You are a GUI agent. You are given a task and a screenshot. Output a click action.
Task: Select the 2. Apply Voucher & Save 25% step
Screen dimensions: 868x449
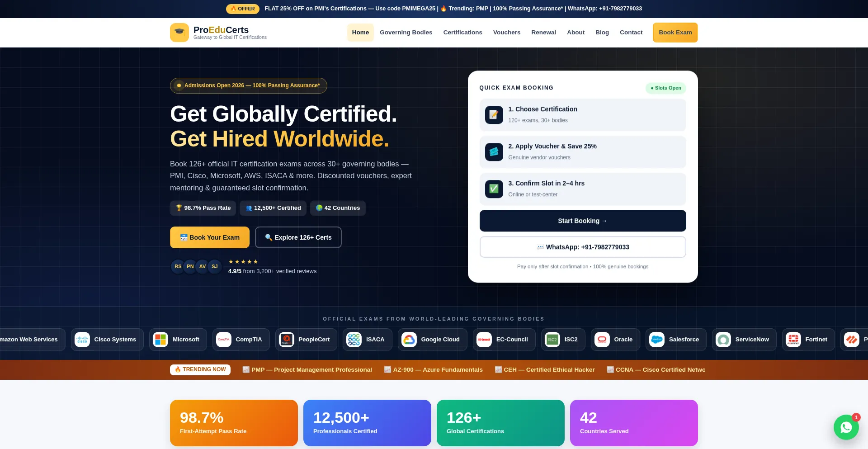point(583,152)
